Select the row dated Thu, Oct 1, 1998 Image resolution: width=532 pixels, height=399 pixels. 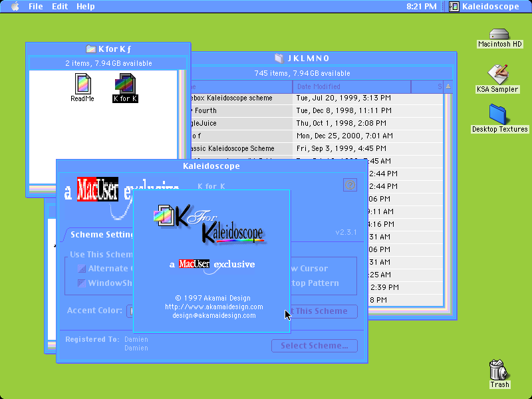317,123
